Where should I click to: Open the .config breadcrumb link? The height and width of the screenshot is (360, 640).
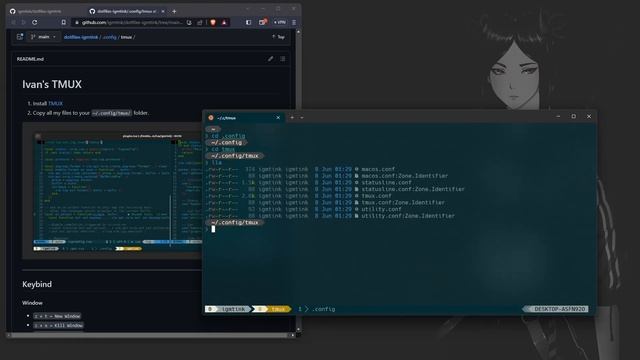coord(109,37)
